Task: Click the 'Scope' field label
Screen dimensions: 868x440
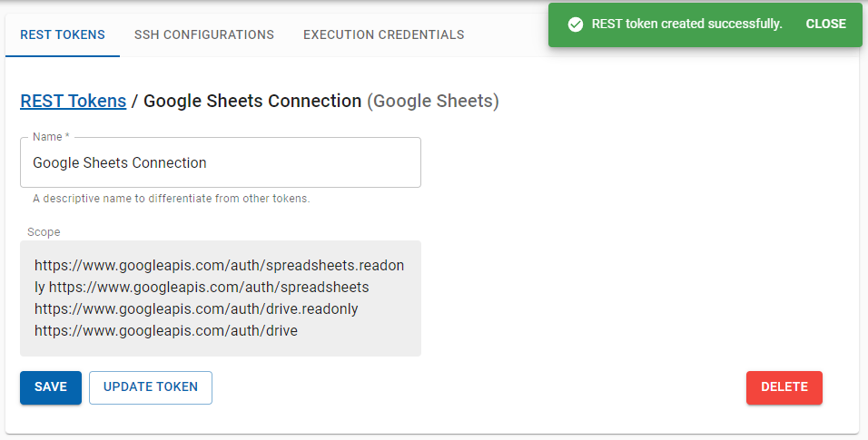Action: (x=44, y=232)
